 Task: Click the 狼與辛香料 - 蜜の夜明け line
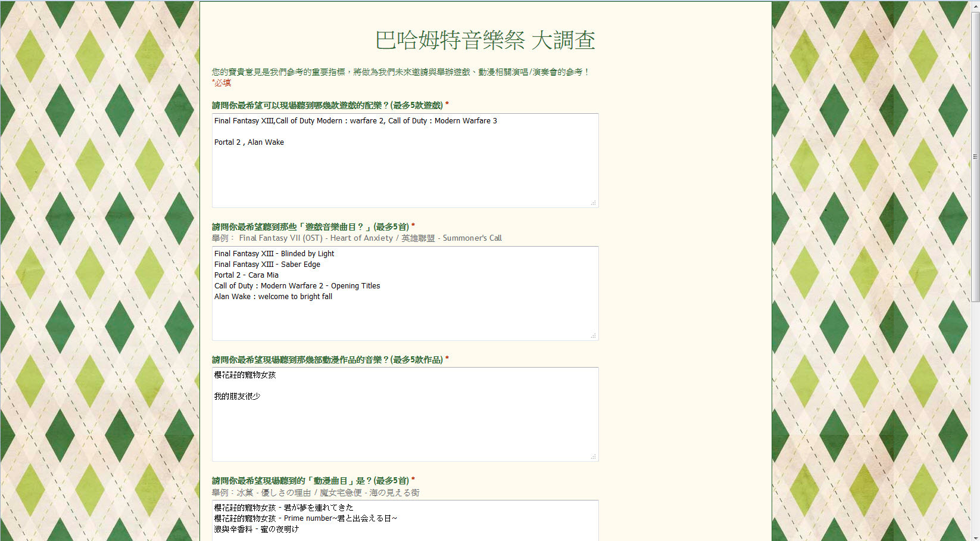(256, 529)
